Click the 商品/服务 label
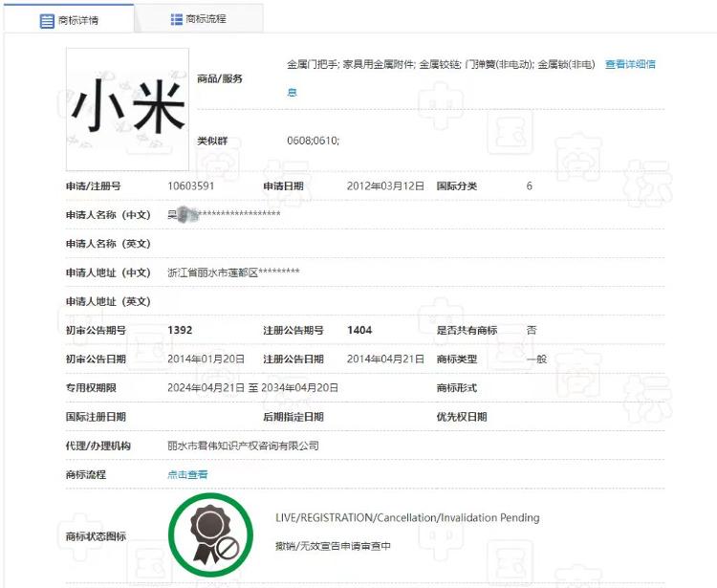This screenshot has height=588, width=717. tap(220, 78)
